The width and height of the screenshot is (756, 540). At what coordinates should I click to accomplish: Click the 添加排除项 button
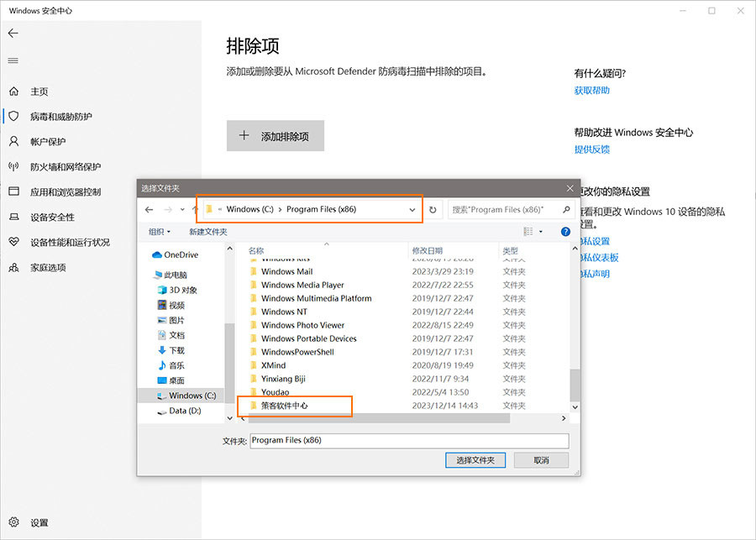276,135
